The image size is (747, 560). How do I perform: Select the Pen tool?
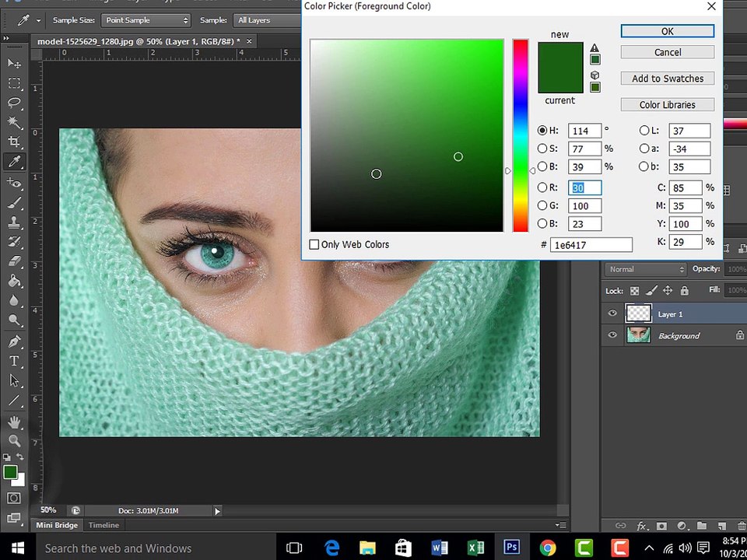tap(14, 341)
